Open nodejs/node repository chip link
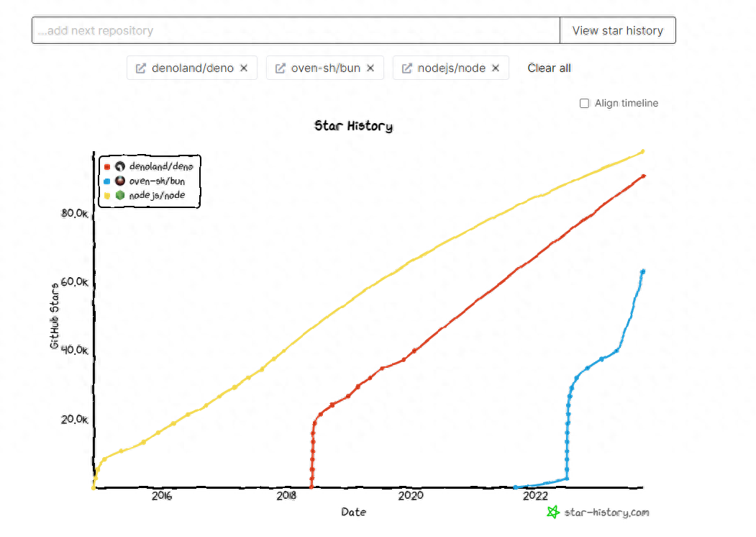Screen dimensions: 756x537 coord(451,68)
